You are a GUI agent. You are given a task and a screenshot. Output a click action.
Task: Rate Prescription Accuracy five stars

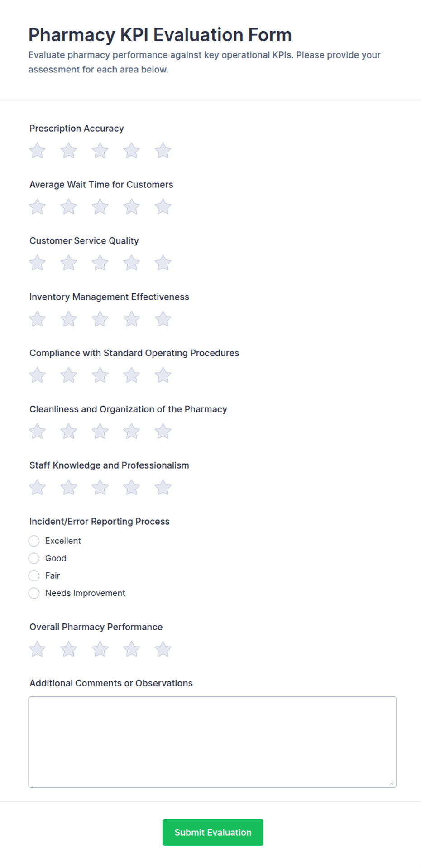(163, 151)
